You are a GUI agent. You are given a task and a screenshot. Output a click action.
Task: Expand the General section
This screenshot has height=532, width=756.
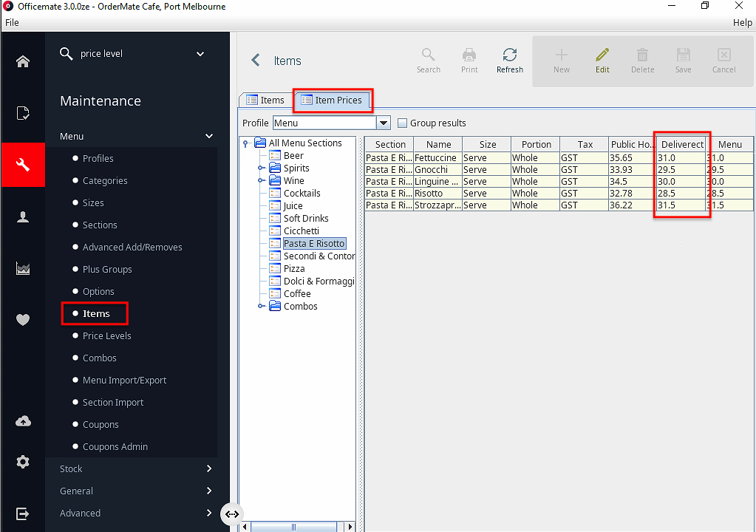(208, 491)
